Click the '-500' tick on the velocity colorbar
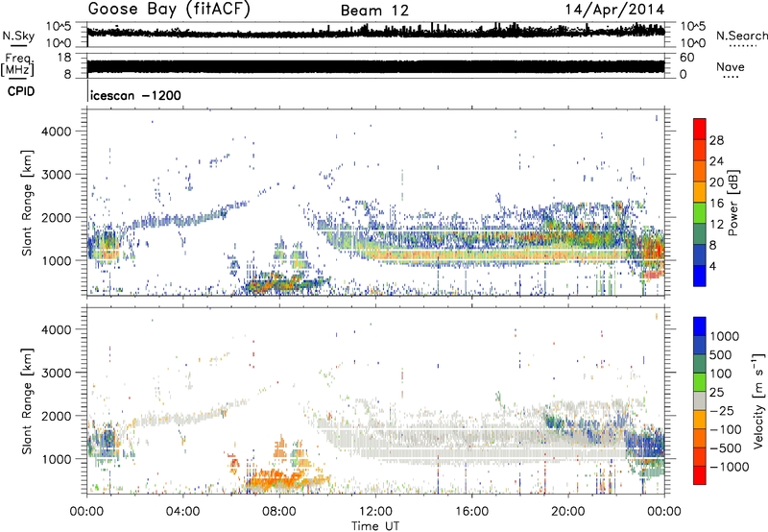Screen dimensions: 768x532 [726, 448]
